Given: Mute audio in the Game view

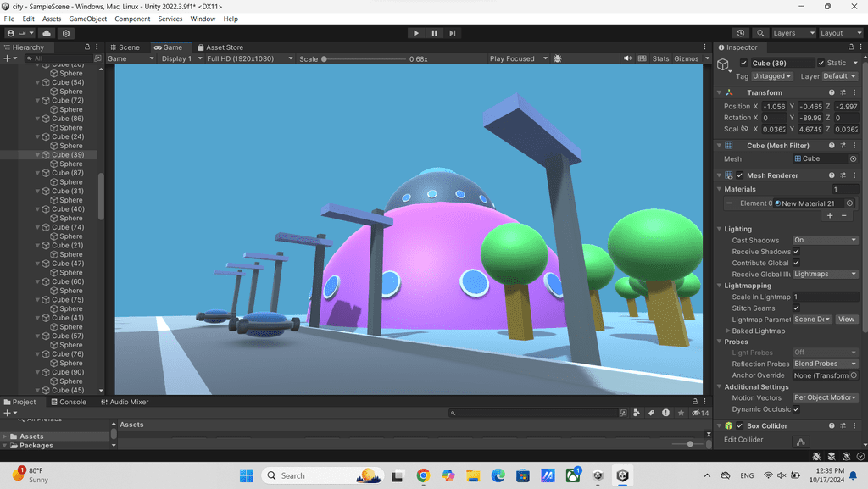Looking at the screenshot, I should [x=627, y=58].
